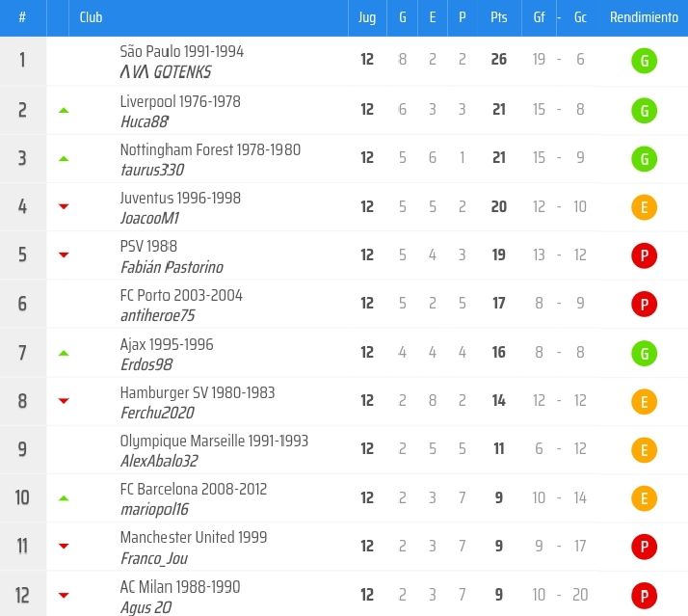This screenshot has width=688, height=616.
Task: Open FC Porto 2003-2004 team page
Action: pyautogui.click(x=181, y=295)
